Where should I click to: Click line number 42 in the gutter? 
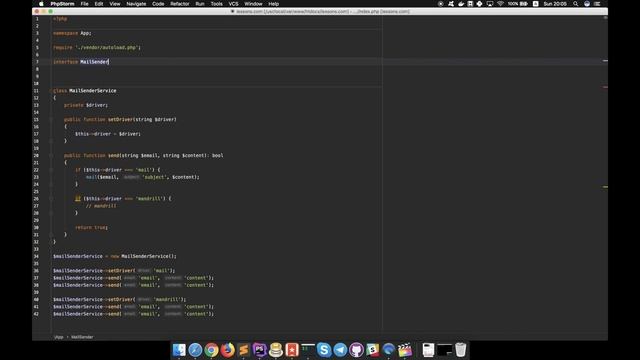pos(36,314)
